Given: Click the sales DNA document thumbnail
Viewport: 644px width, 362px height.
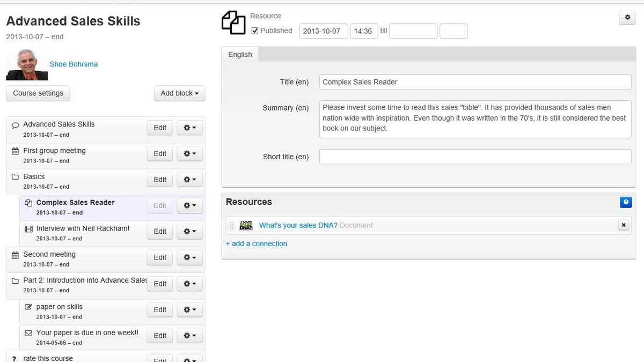Looking at the screenshot, I should pos(246,226).
